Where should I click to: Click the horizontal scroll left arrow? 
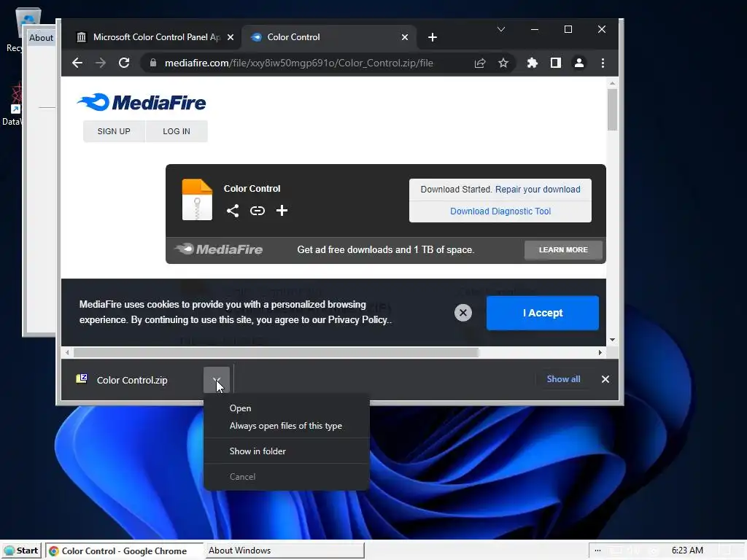[67, 352]
